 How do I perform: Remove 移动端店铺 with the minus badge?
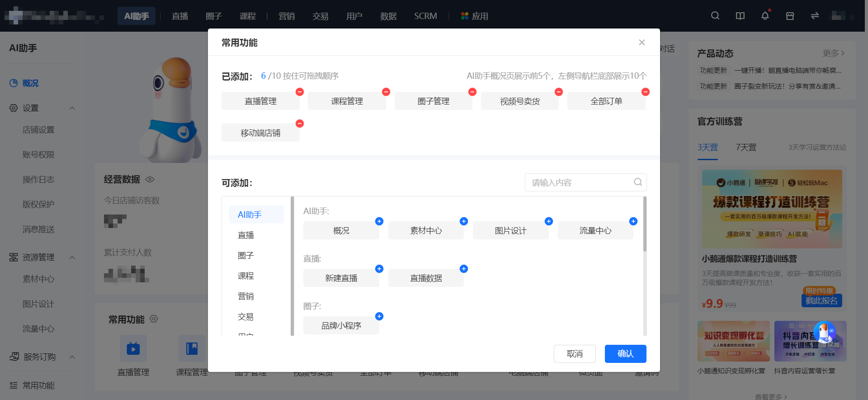[x=299, y=124]
